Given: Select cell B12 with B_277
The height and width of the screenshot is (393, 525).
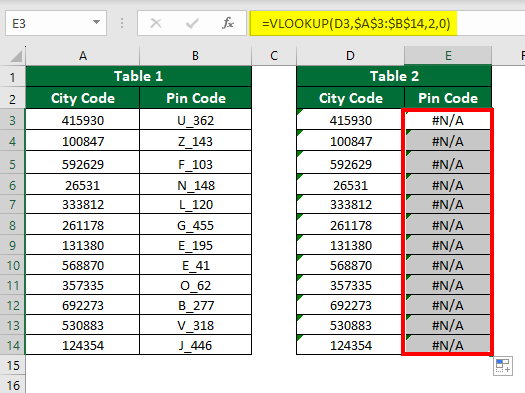Looking at the screenshot, I should [196, 305].
